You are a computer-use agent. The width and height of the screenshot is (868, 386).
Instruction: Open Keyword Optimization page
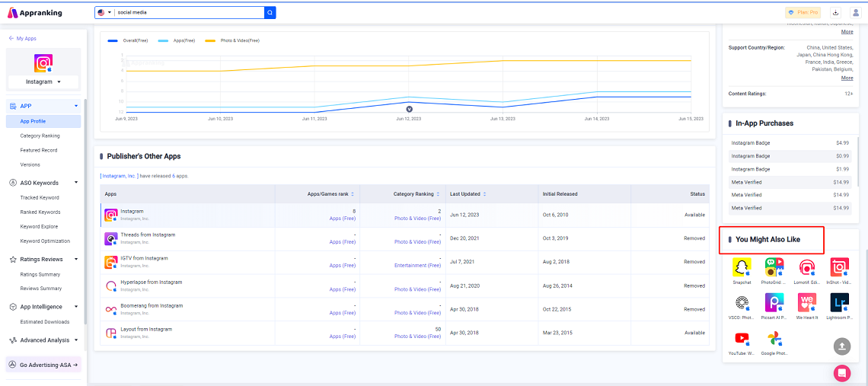(45, 241)
